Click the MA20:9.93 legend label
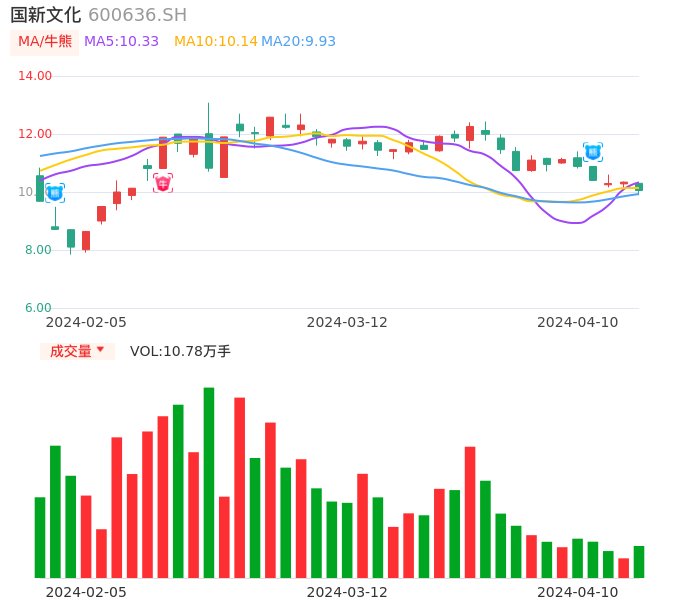686x606 pixels. coord(298,42)
